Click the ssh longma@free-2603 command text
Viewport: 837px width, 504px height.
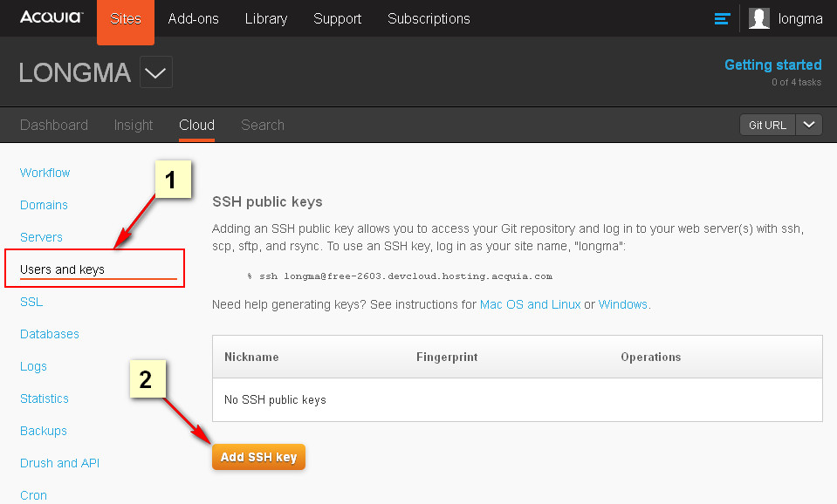[x=400, y=276]
